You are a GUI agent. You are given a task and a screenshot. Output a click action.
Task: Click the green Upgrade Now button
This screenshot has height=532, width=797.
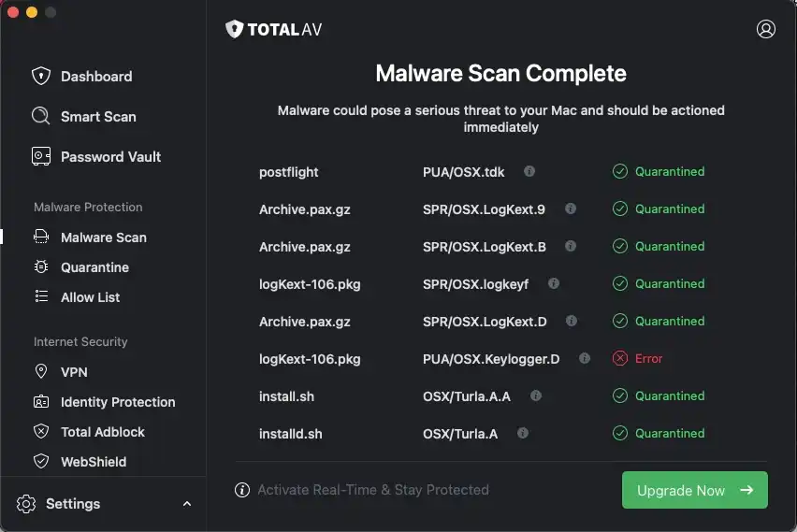click(x=694, y=490)
